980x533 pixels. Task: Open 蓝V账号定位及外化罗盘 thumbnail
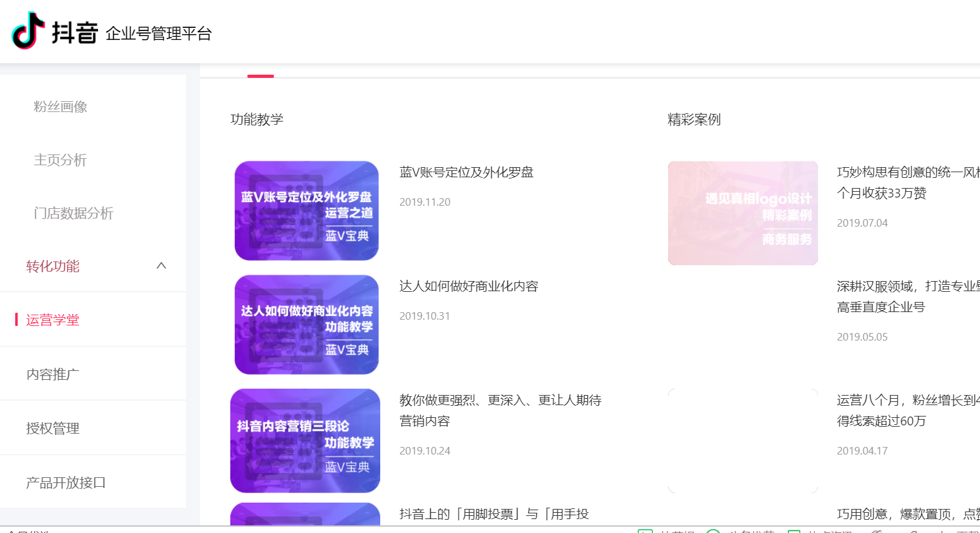coord(306,211)
